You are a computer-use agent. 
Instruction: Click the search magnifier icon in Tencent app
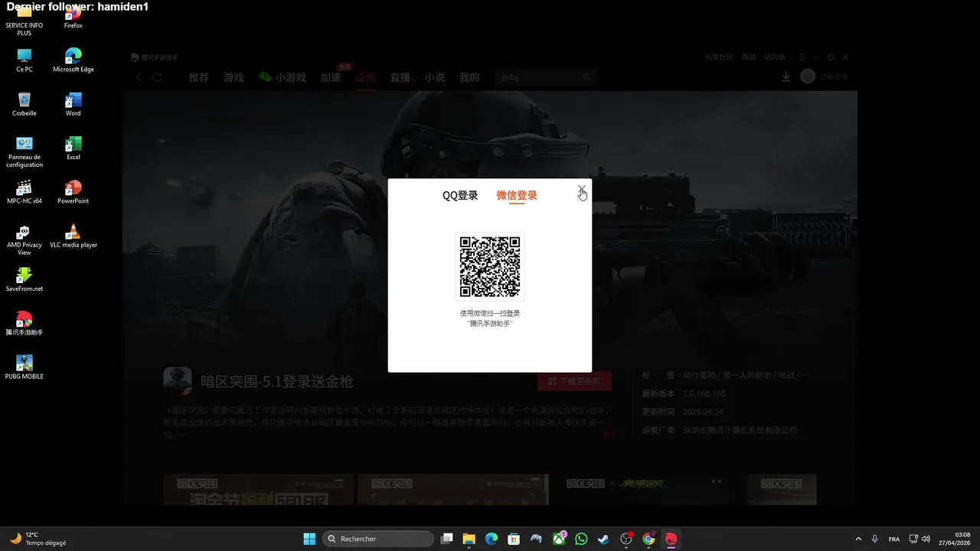tap(587, 77)
